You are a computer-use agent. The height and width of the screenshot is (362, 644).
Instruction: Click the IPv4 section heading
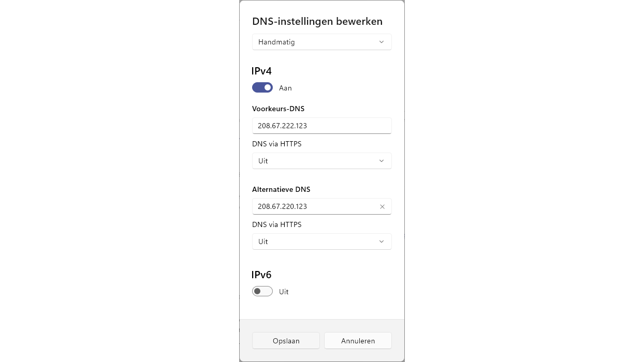pos(262,71)
